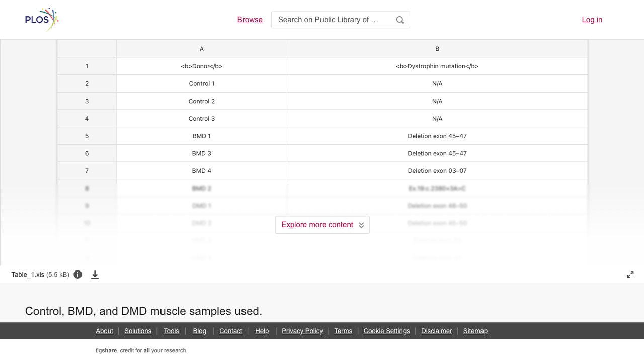Click the search magnifier icon
The image size is (644, 362).
click(400, 20)
